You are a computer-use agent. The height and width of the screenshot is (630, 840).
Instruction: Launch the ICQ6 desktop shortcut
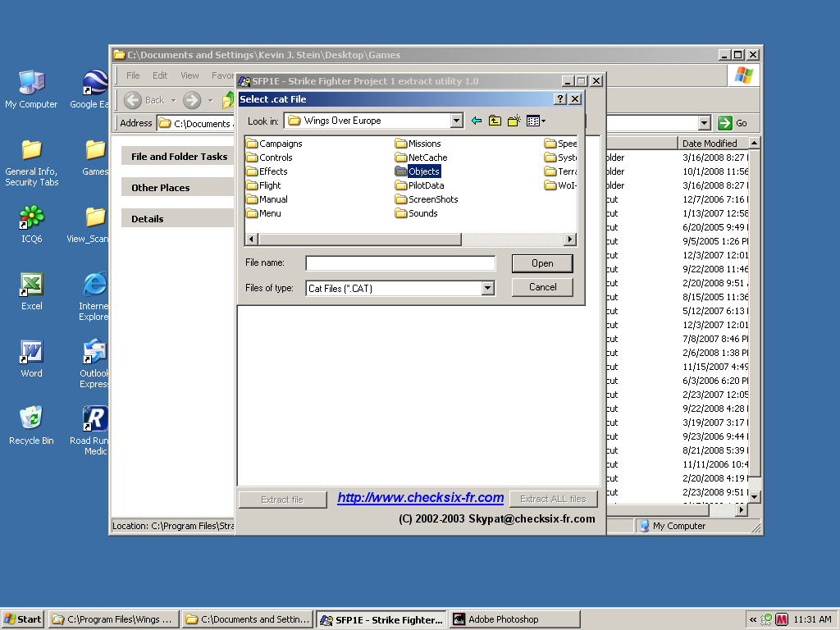(x=32, y=223)
